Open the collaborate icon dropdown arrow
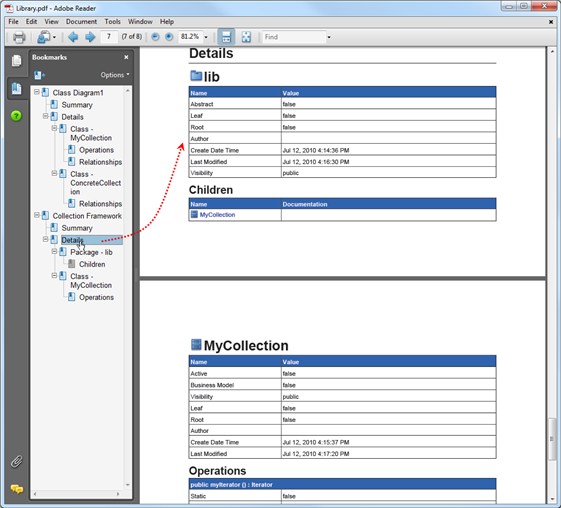 click(54, 37)
